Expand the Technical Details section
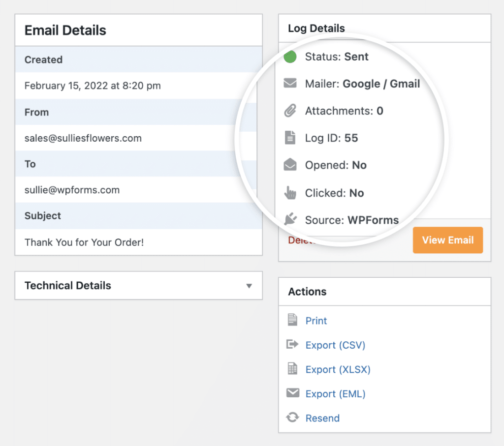 138,285
